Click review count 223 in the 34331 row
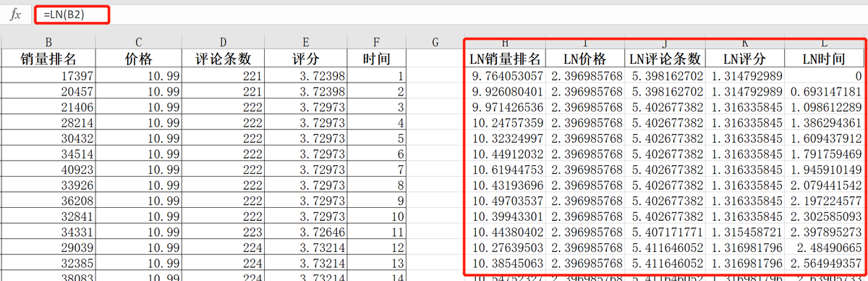This screenshot has height=281, width=868. [224, 233]
